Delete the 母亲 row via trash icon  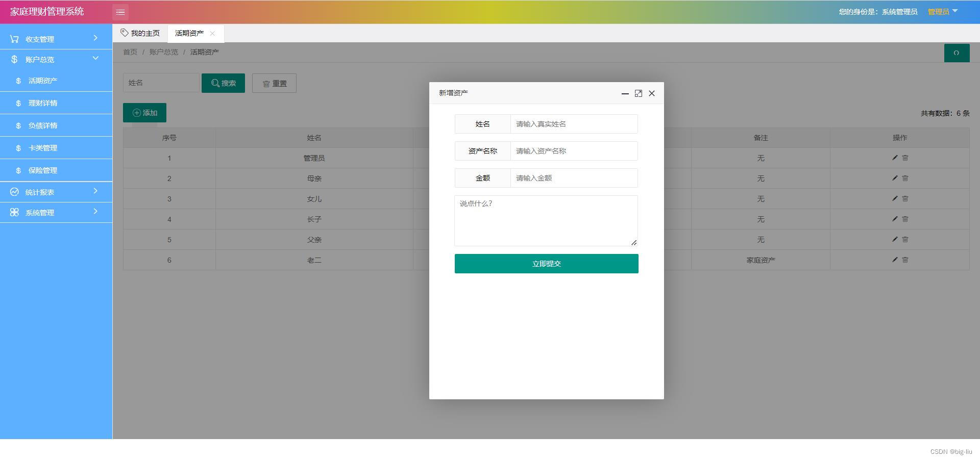pos(905,178)
